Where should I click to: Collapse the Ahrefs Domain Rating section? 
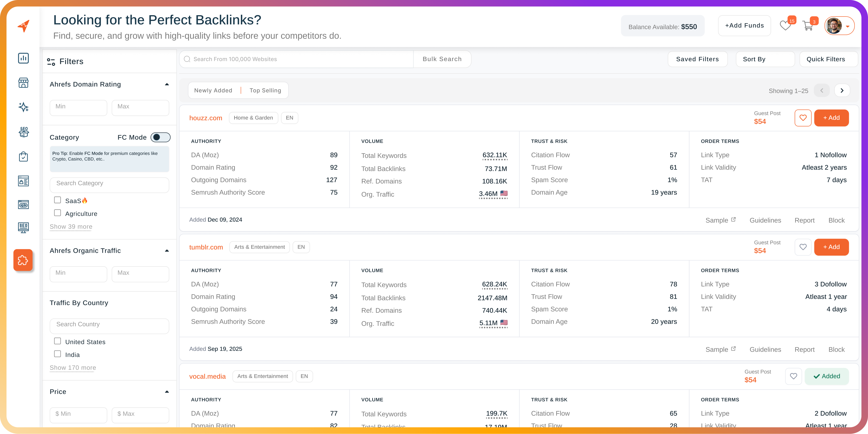pos(167,84)
